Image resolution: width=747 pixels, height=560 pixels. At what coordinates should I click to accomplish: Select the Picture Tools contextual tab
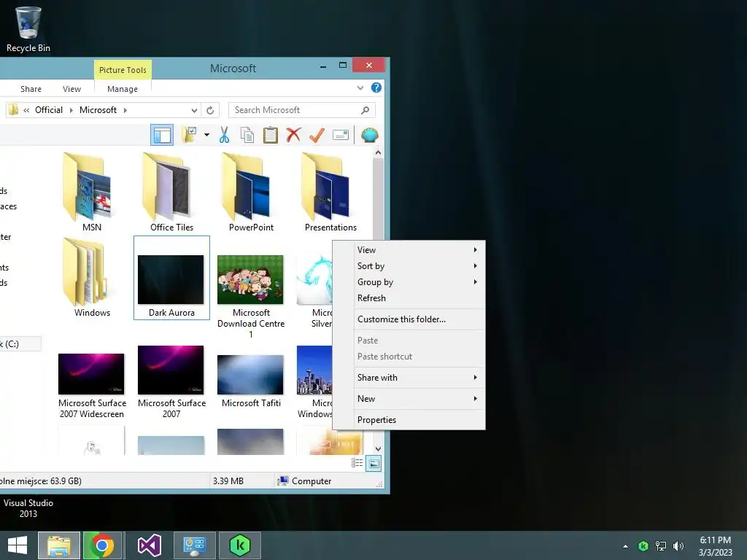click(x=123, y=69)
